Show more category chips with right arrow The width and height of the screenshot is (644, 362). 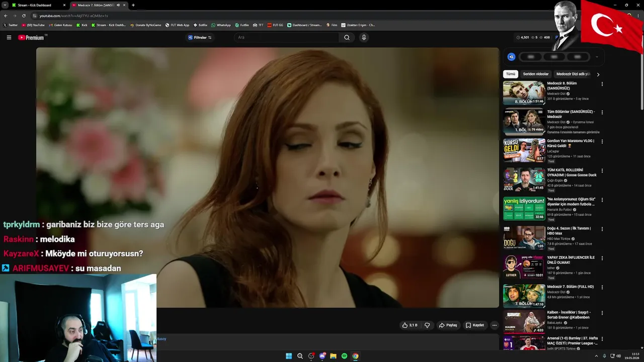tap(598, 74)
